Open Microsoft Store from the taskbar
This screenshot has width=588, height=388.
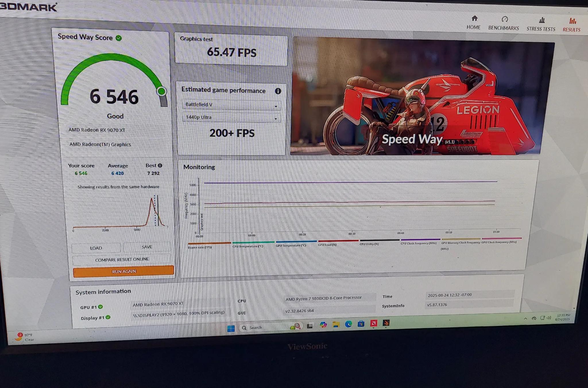361,324
